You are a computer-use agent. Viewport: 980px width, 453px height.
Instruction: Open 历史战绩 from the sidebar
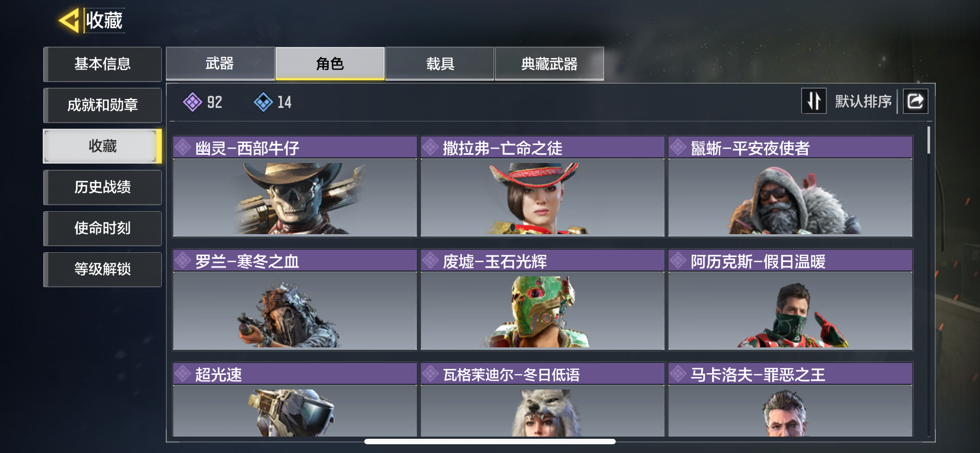pyautogui.click(x=103, y=187)
